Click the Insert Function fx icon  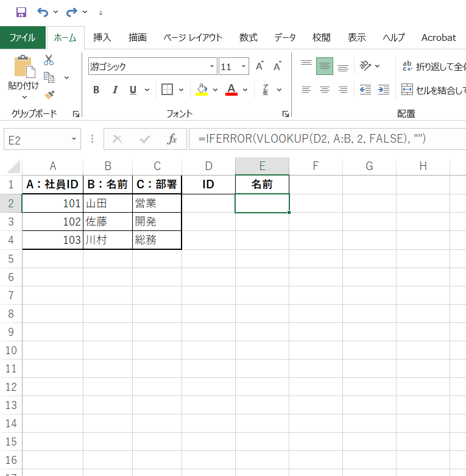pyautogui.click(x=172, y=139)
